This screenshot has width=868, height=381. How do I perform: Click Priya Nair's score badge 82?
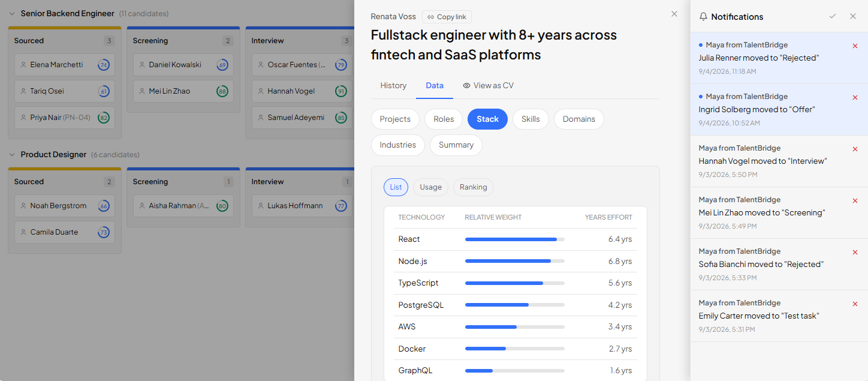point(104,118)
